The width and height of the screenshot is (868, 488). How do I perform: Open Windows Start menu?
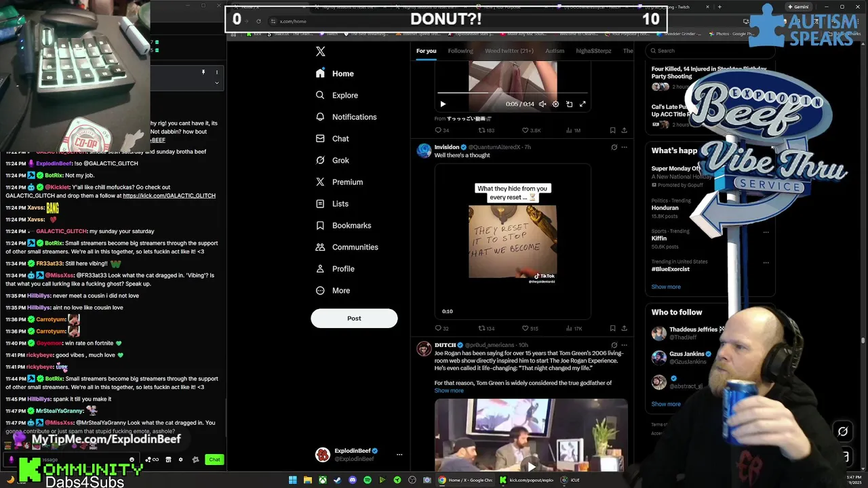coord(293,480)
